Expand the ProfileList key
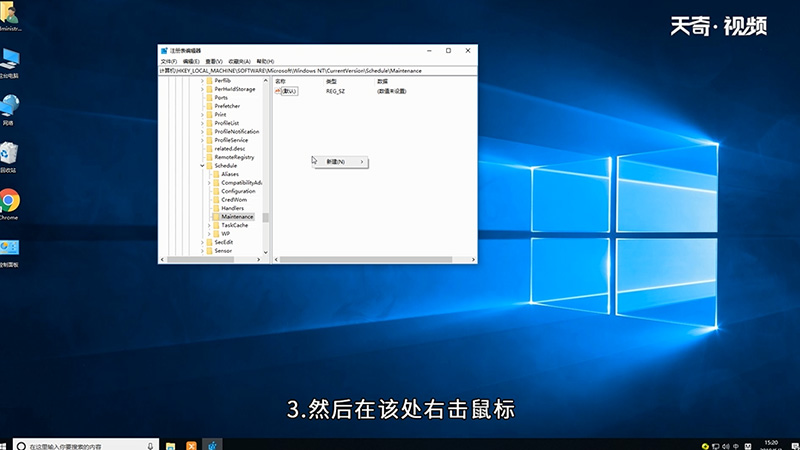Image resolution: width=800 pixels, height=450 pixels. 202,123
